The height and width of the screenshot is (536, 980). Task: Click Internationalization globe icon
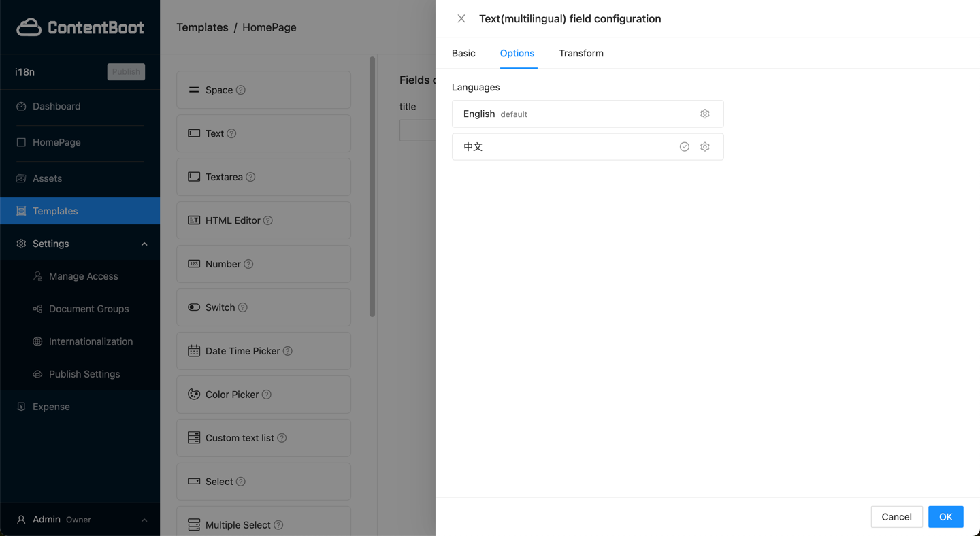coord(37,341)
